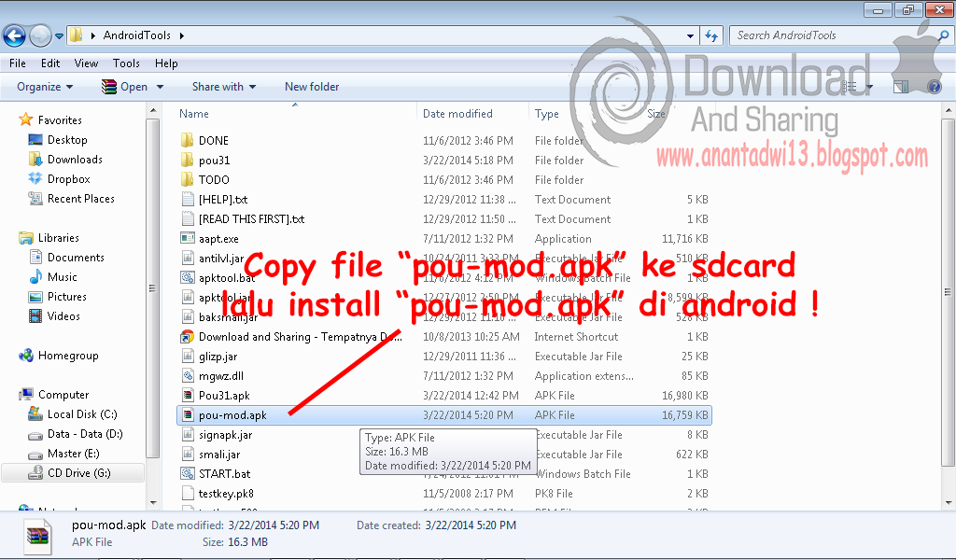Click the New folder button
Screen dimensions: 956x560
tap(312, 87)
